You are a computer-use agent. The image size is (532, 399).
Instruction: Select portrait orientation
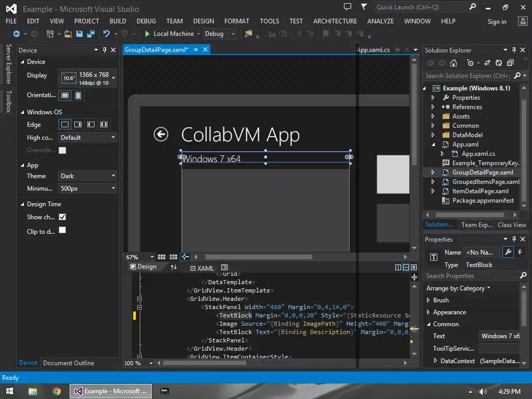point(78,96)
